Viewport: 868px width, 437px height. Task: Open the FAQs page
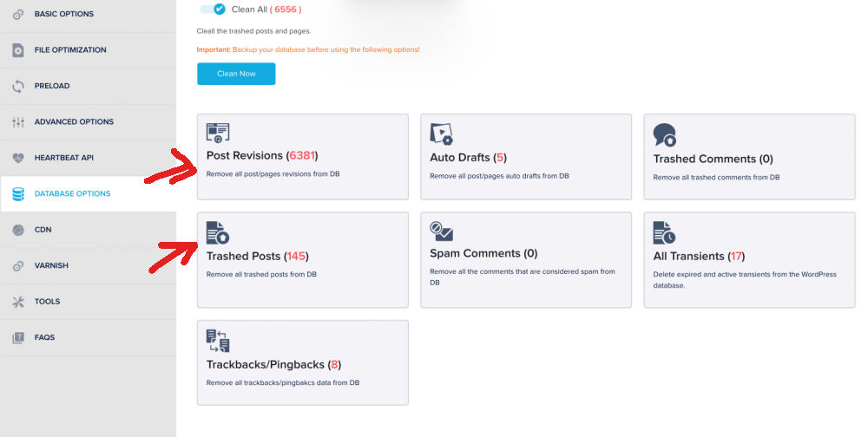(88, 338)
